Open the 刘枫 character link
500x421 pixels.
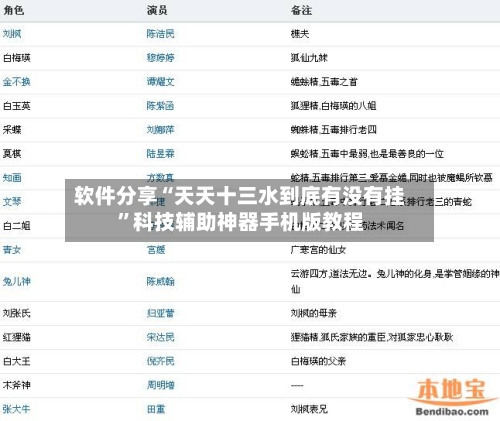pyautogui.click(x=12, y=34)
